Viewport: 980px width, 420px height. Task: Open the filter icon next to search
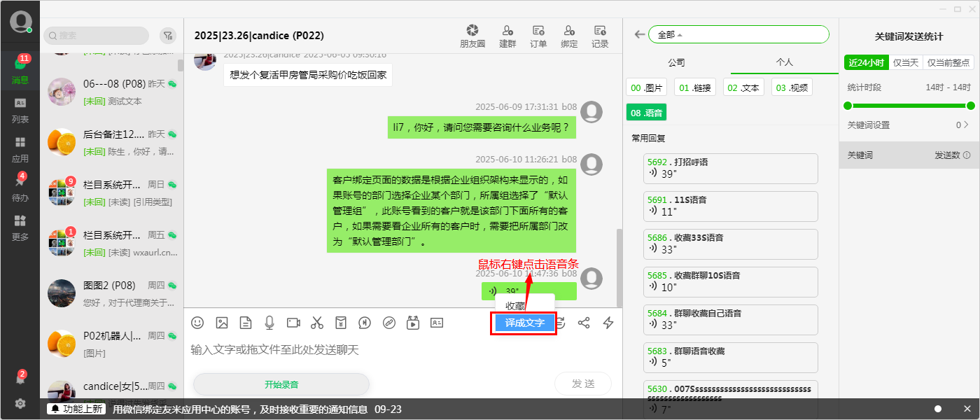tap(168, 35)
